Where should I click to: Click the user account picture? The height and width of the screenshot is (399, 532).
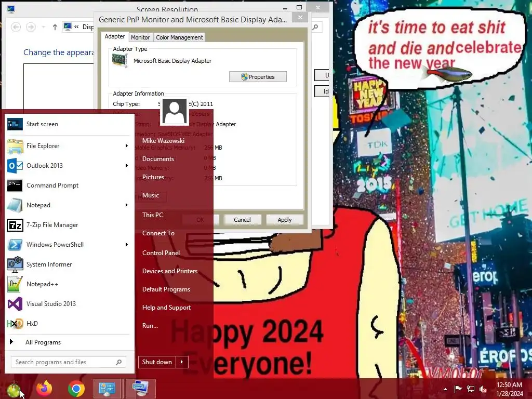(175, 112)
